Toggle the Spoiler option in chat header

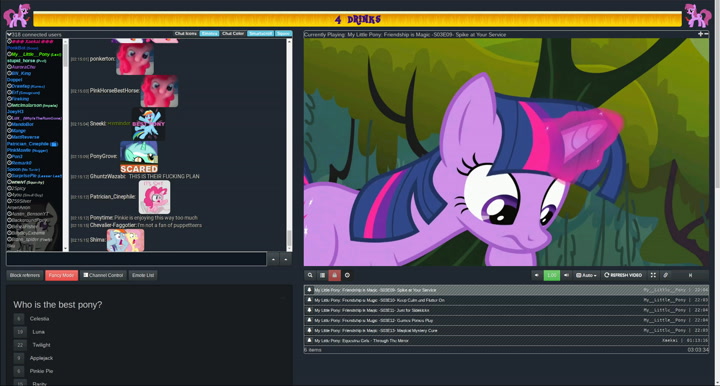(x=283, y=34)
